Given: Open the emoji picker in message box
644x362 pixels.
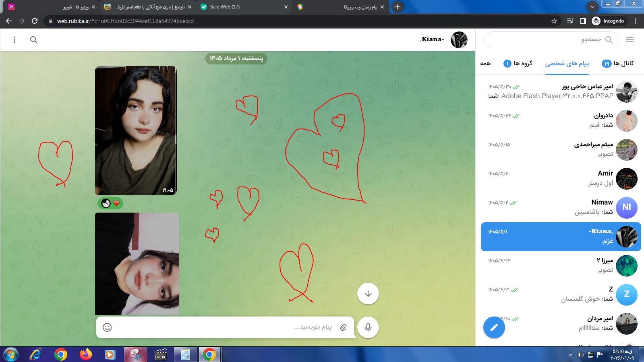Looking at the screenshot, I should click(107, 327).
